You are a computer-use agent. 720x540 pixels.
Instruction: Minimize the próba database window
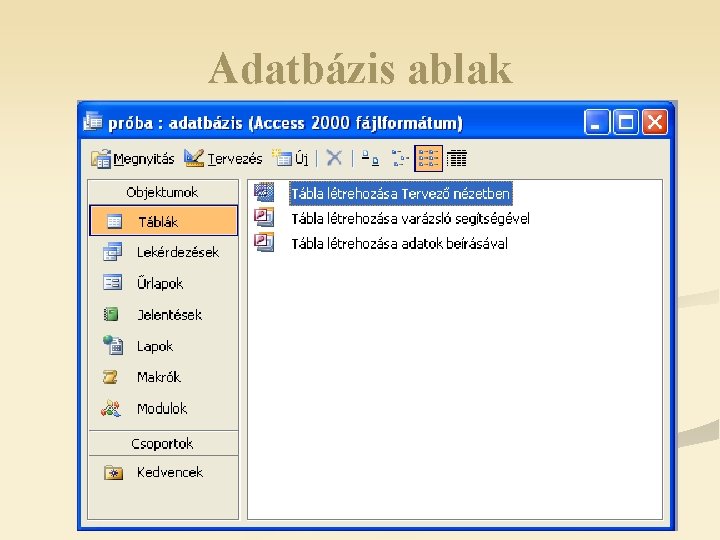[x=596, y=122]
